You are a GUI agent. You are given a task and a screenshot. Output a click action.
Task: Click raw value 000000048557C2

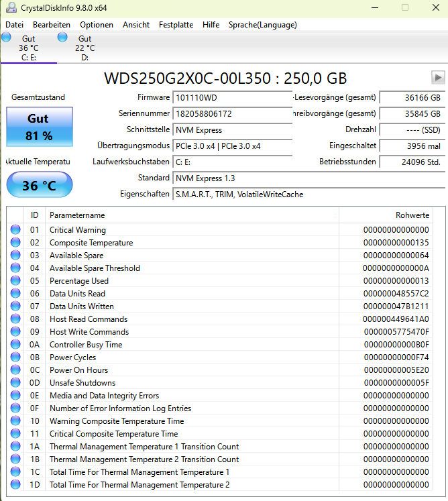[396, 294]
